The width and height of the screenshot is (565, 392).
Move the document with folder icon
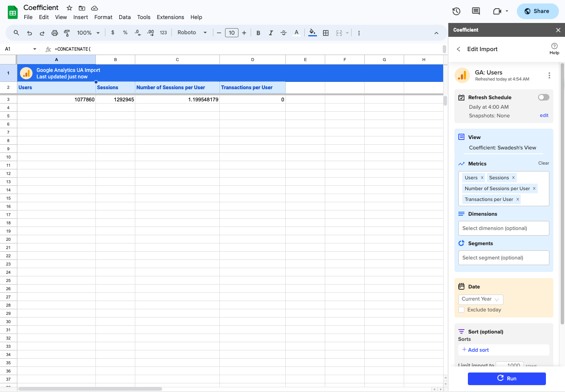tap(82, 8)
